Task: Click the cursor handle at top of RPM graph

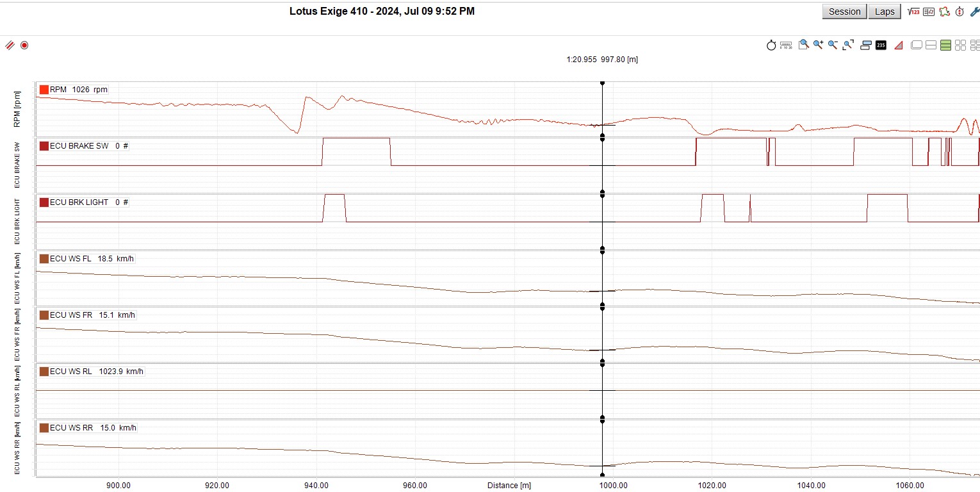Action: [602, 83]
